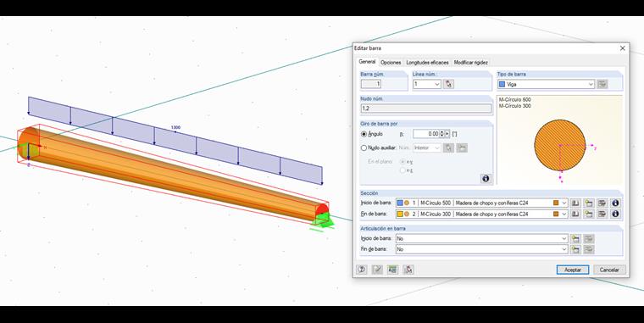
Task: Click the β angle value field 0.00
Action: [426, 134]
